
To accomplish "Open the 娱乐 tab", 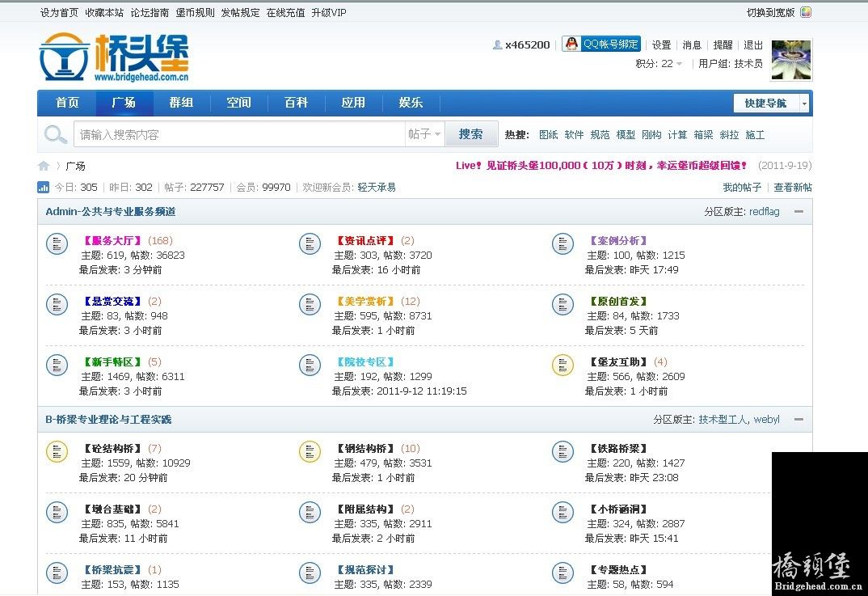I will [411, 103].
